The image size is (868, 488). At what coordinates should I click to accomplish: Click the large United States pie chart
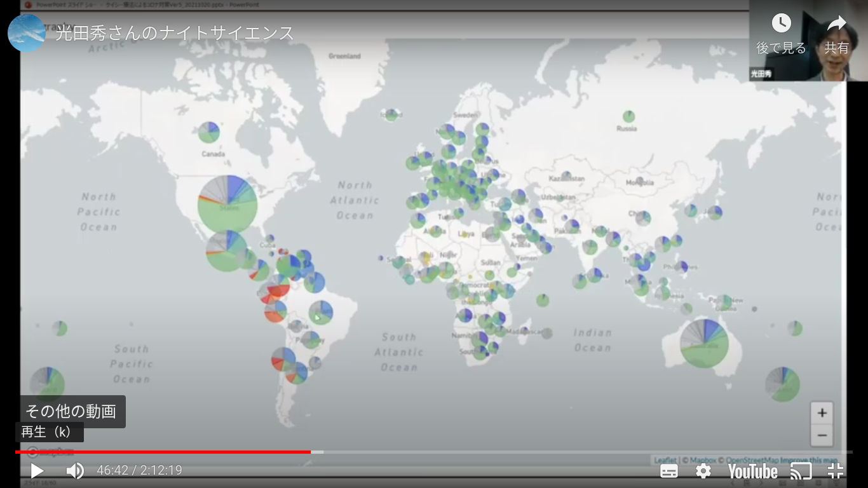227,204
